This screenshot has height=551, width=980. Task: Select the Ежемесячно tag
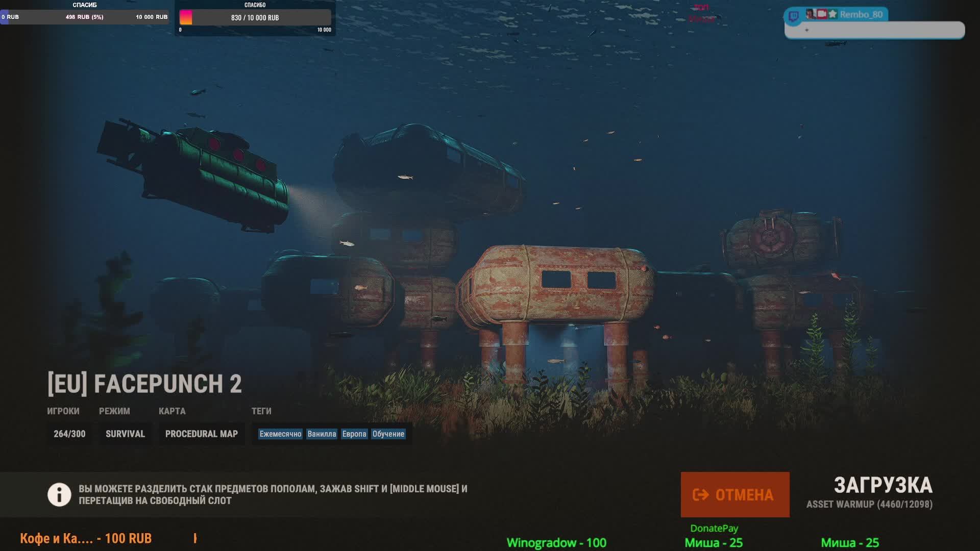pyautogui.click(x=280, y=434)
